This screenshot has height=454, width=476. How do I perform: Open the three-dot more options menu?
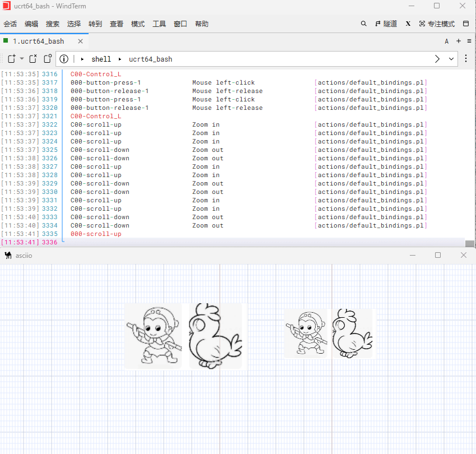click(x=465, y=59)
